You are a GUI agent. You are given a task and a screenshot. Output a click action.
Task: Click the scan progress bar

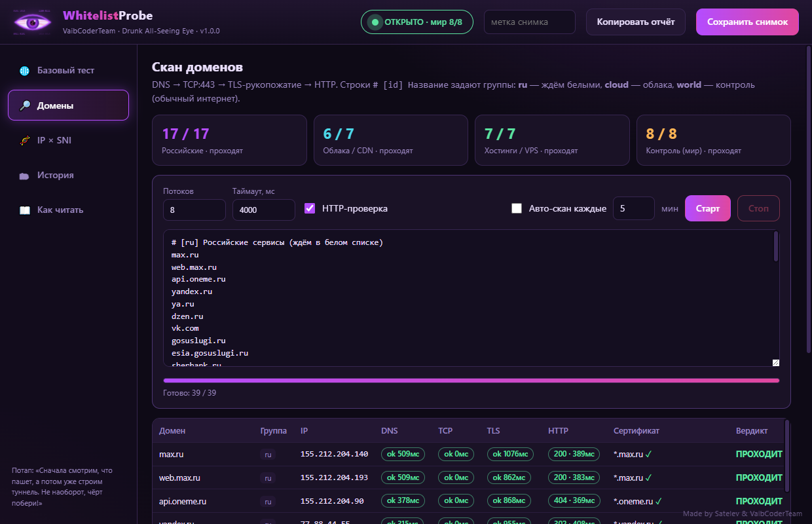(x=471, y=380)
